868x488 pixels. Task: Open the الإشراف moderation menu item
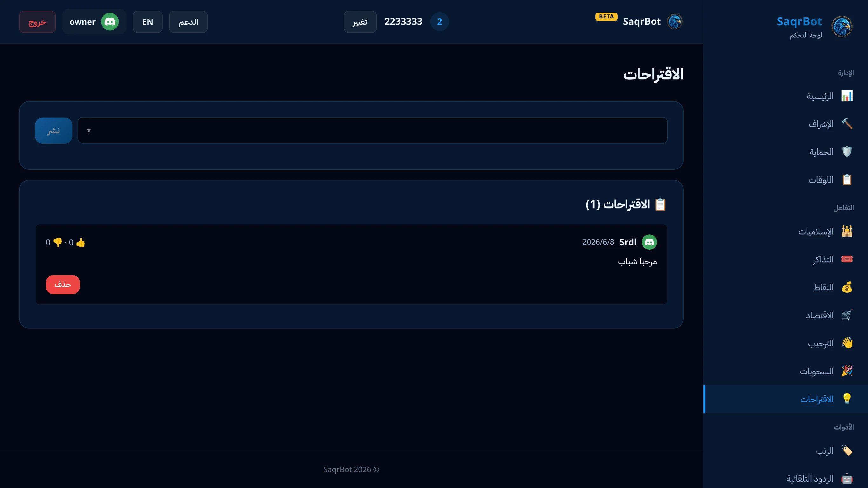pos(785,124)
